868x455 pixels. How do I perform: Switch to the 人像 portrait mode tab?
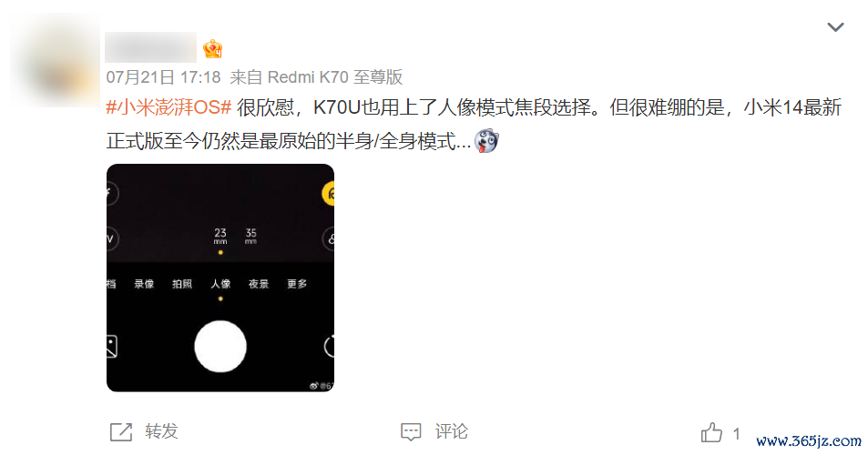tap(220, 284)
